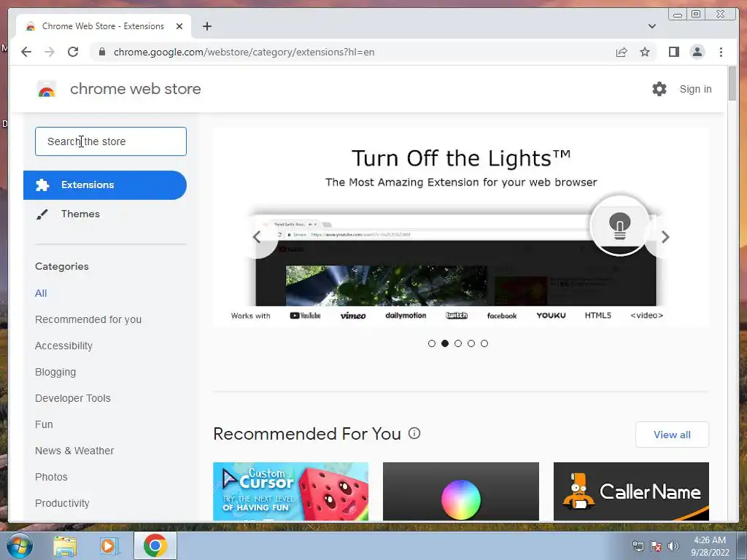
Task: Open the Chrome side panel icon
Action: pos(673,52)
